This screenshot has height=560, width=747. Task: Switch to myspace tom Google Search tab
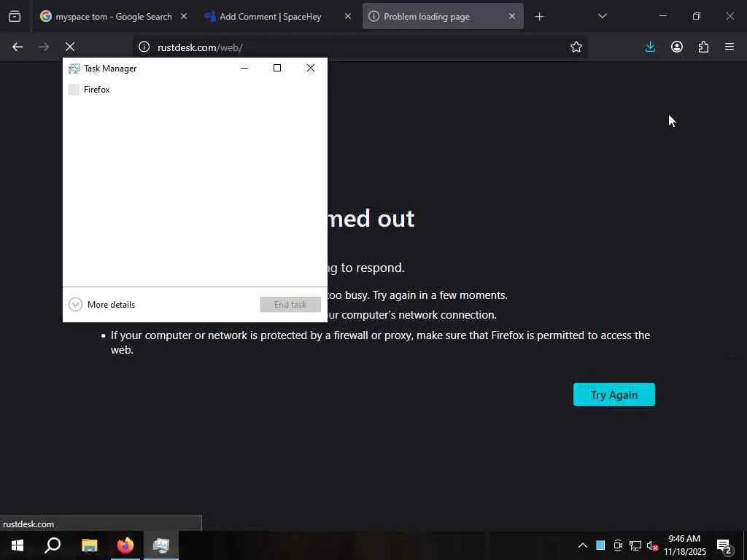point(115,17)
